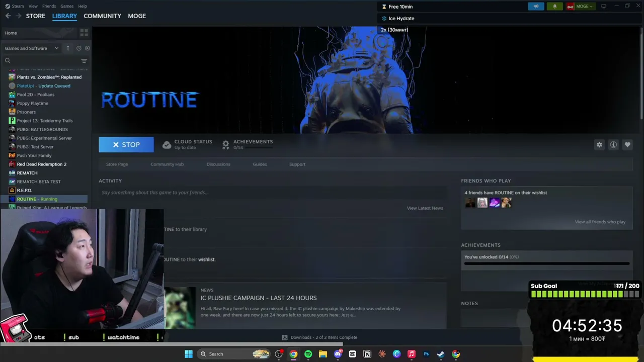This screenshot has width=644, height=362.
Task: Add ROUTINE to favorites
Action: point(627,145)
